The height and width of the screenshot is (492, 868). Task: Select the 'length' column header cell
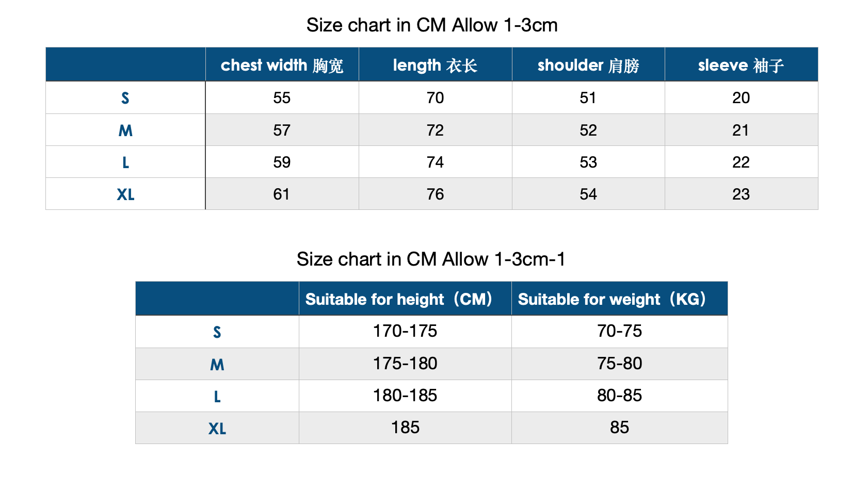click(x=435, y=65)
